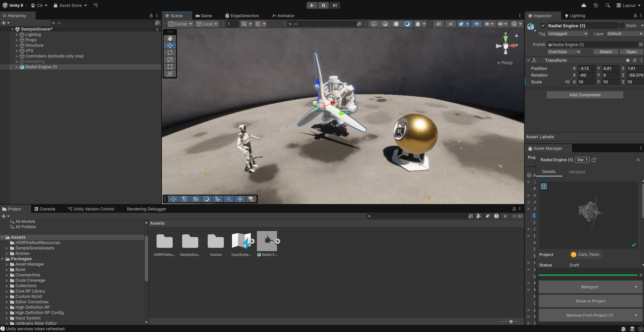The height and width of the screenshot is (332, 644).
Task: Open the cloud services icon
Action: point(584,5)
